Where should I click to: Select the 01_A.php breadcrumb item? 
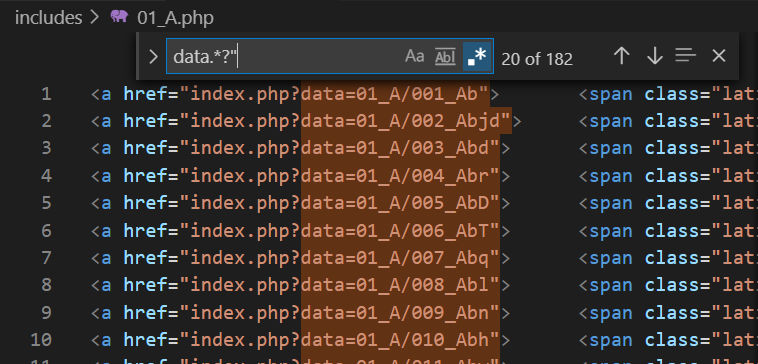[x=175, y=18]
